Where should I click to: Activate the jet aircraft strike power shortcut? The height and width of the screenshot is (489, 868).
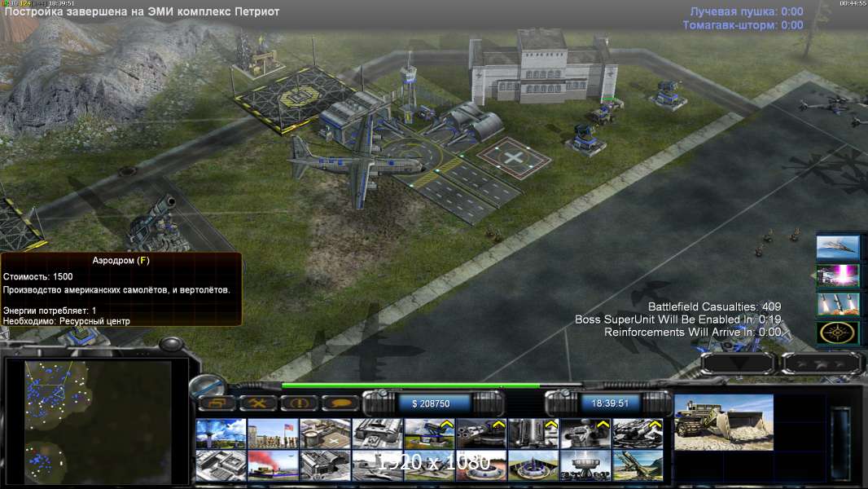[838, 248]
